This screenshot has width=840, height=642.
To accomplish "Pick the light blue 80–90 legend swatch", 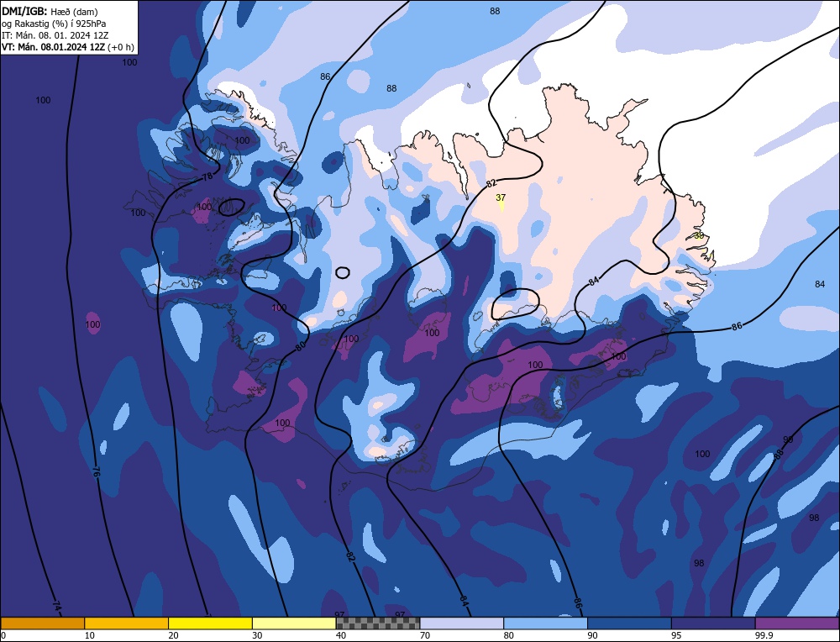I will tap(545, 624).
